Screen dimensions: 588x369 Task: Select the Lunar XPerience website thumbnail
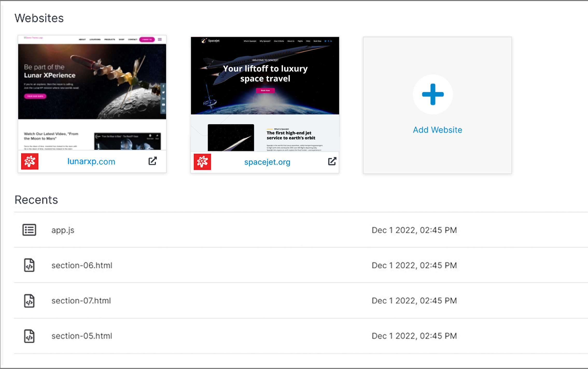point(92,93)
